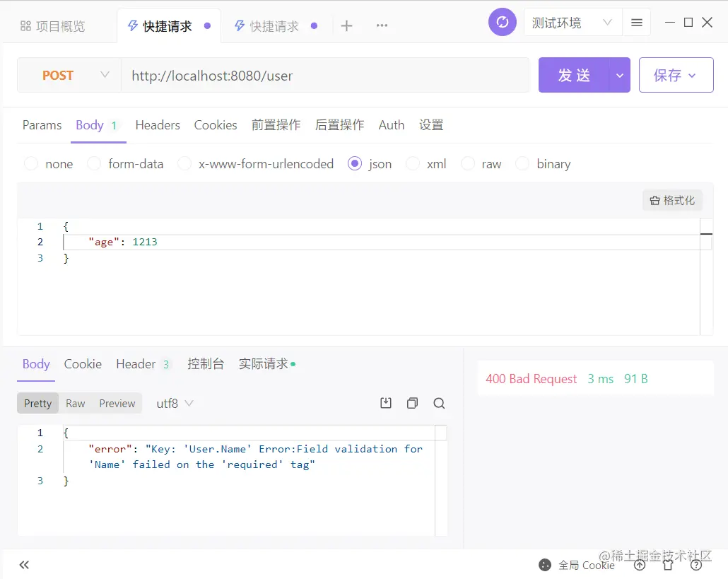Click the search response magnifier icon
This screenshot has width=728, height=579.
439,403
